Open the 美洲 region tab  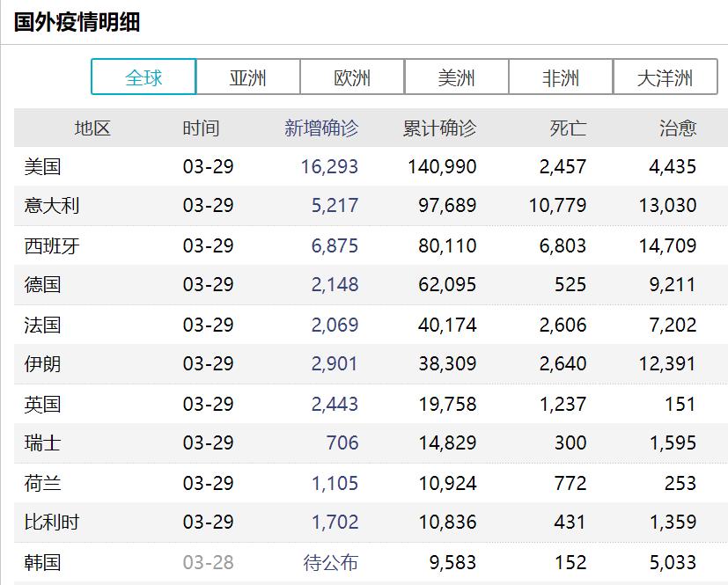click(x=454, y=77)
